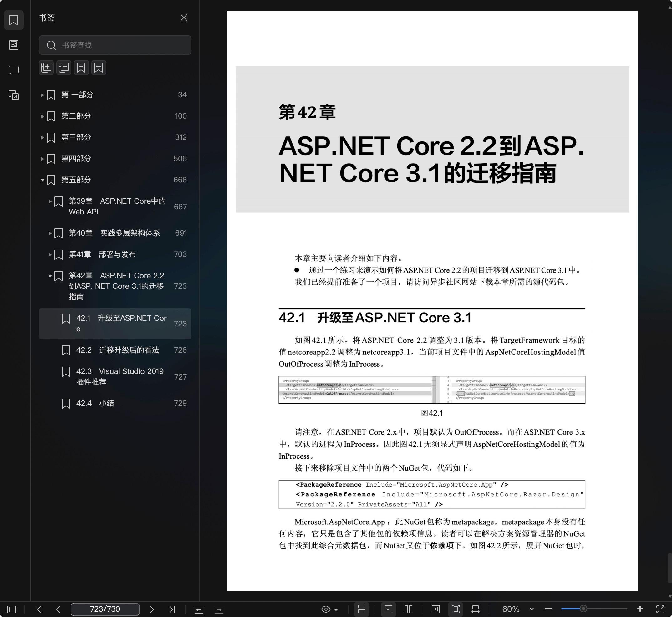Viewport: 672px width, 617px height.
Task: Open the bookmarks panel icon in sidebar
Action: pos(14,20)
